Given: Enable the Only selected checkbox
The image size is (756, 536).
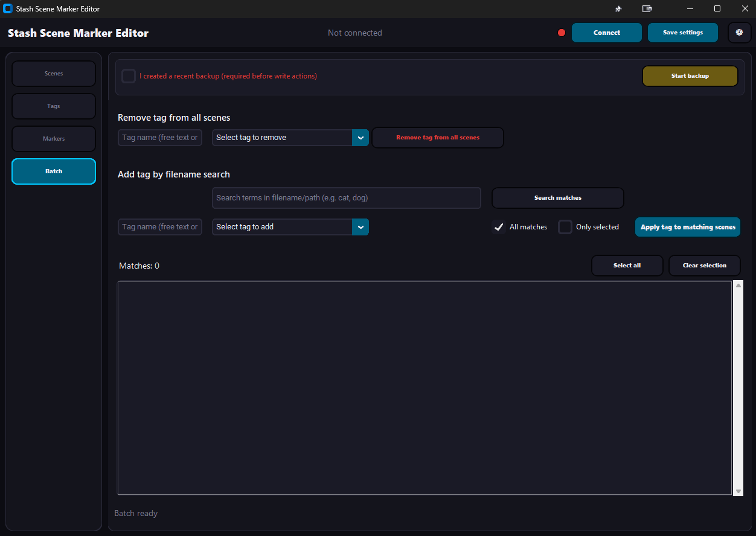Looking at the screenshot, I should [565, 227].
